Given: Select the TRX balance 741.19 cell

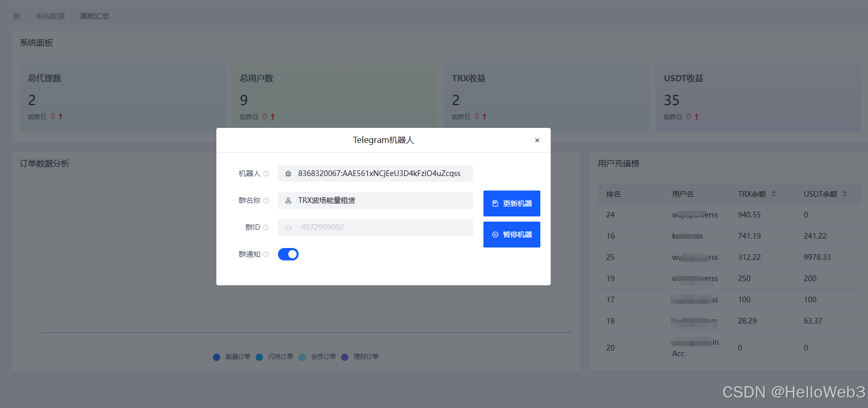Looking at the screenshot, I should (749, 236).
